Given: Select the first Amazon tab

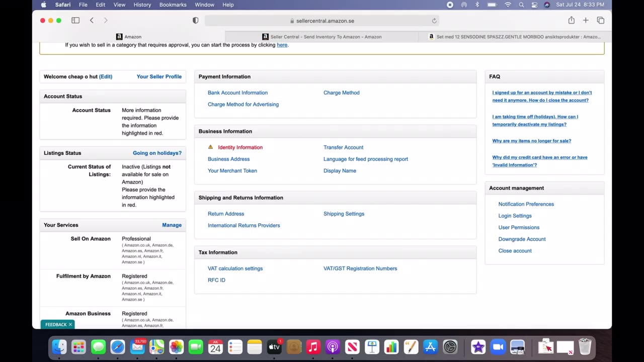Looking at the screenshot, I should pos(129,37).
